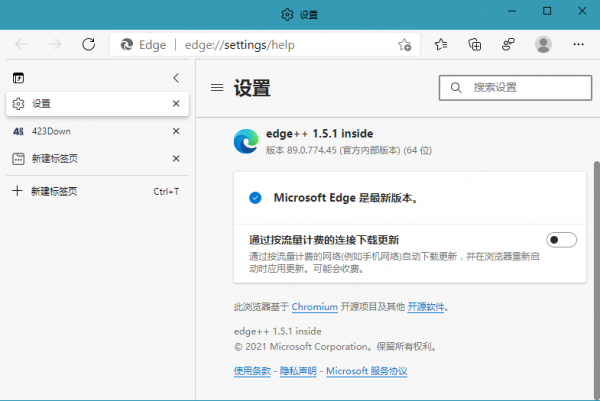The height and width of the screenshot is (401, 600).
Task: Toggle metered connection update download switch
Action: coord(562,239)
